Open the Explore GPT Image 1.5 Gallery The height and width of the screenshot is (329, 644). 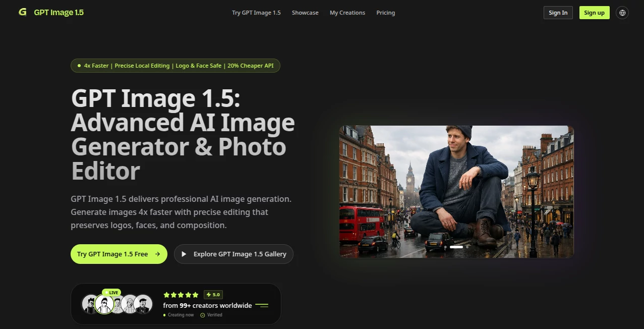point(233,254)
